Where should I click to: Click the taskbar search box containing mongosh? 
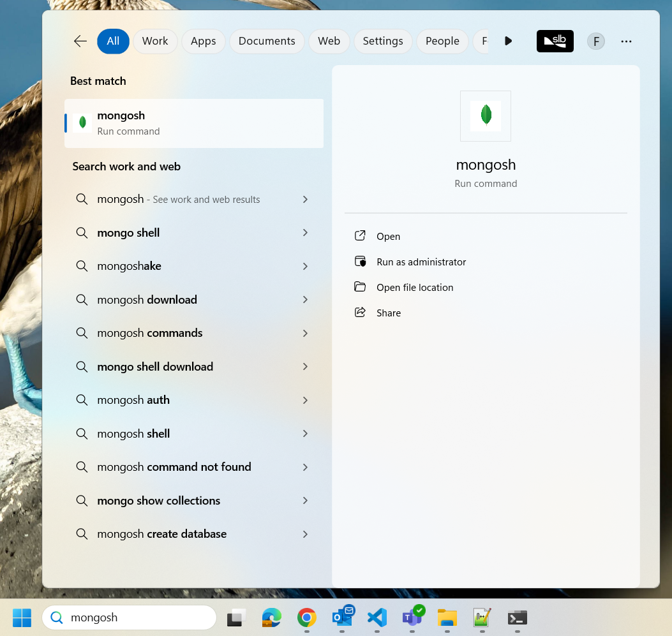tap(129, 618)
